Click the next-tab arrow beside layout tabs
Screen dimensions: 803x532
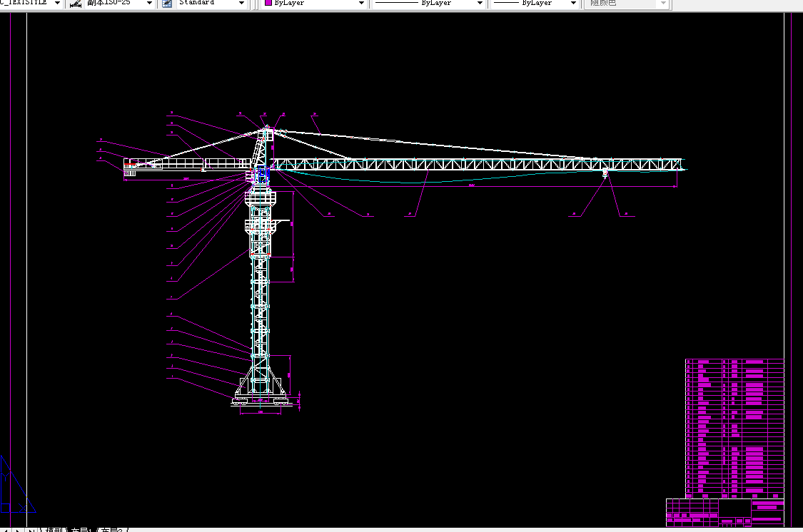pyautogui.click(x=19, y=530)
